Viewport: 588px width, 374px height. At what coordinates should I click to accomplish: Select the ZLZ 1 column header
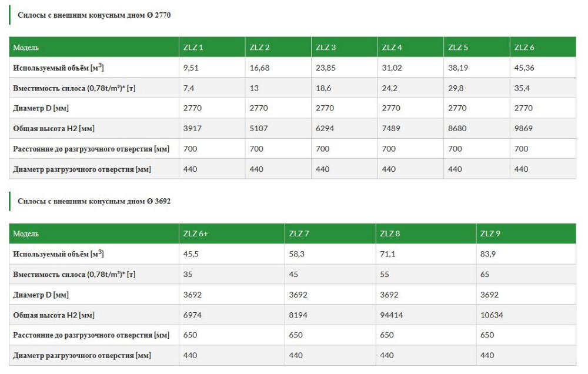[x=193, y=48]
